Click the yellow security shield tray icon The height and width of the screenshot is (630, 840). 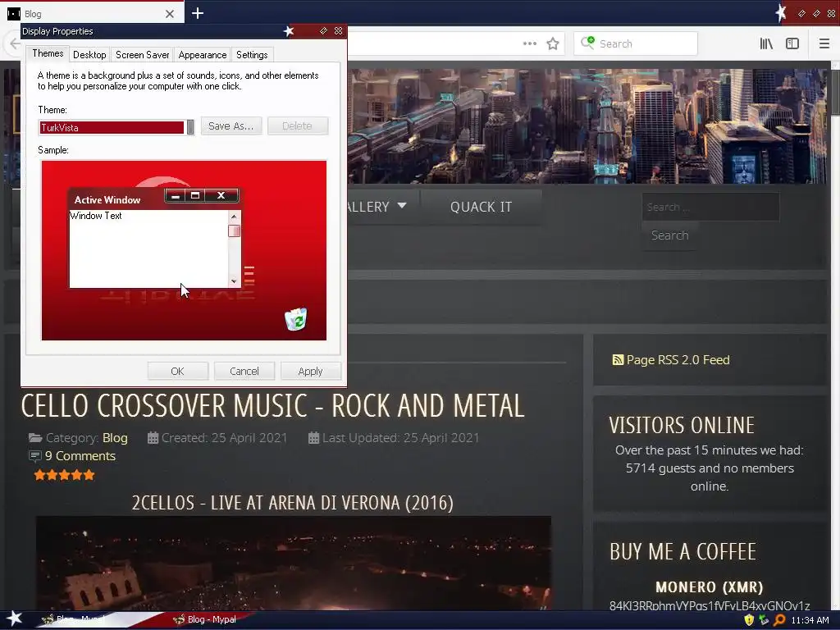pyautogui.click(x=749, y=620)
